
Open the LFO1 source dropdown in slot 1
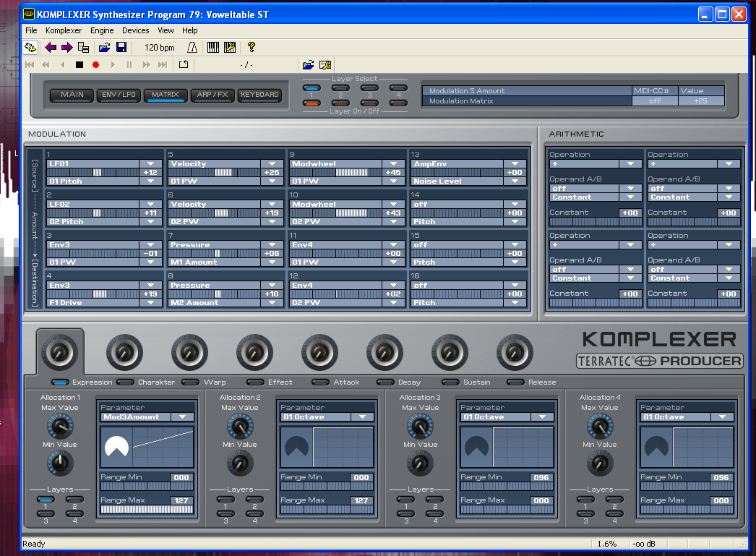[x=151, y=164]
